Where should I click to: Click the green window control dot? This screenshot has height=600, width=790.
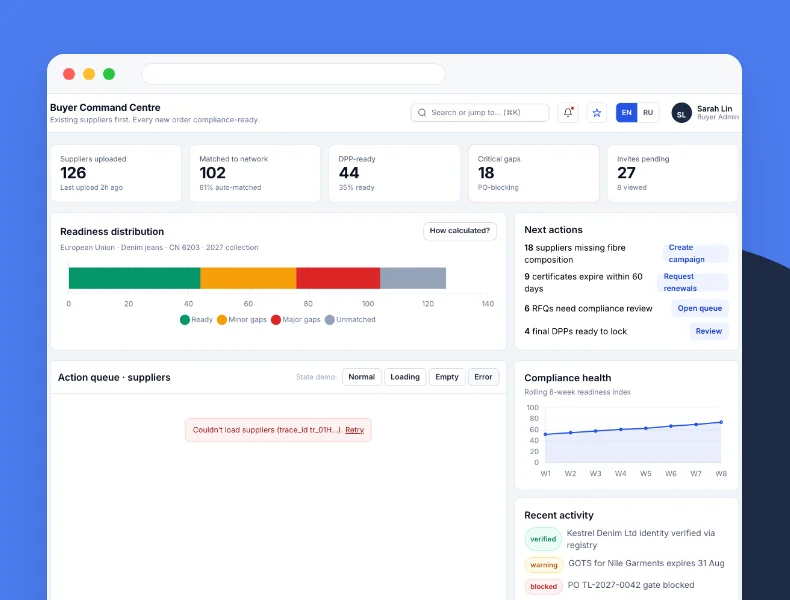pos(109,74)
